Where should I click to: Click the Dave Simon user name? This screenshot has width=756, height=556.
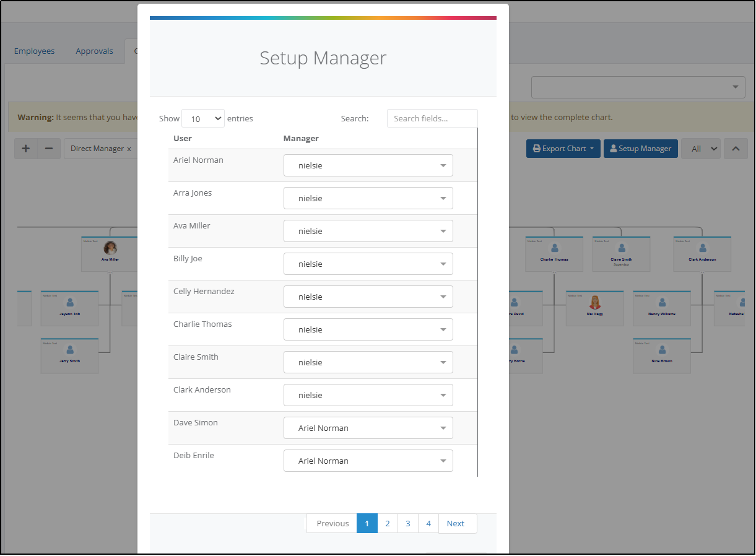(196, 422)
